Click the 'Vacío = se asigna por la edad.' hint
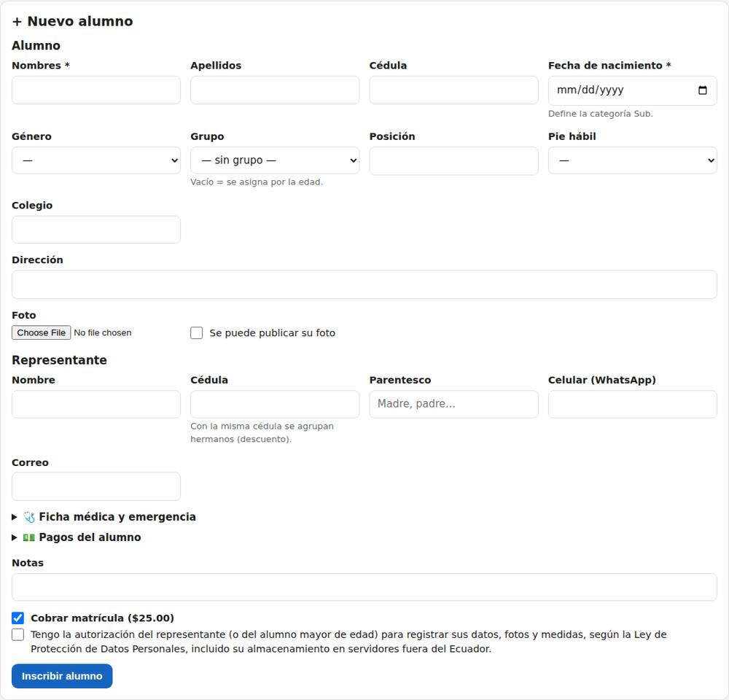Image resolution: width=729 pixels, height=700 pixels. pyautogui.click(x=257, y=182)
